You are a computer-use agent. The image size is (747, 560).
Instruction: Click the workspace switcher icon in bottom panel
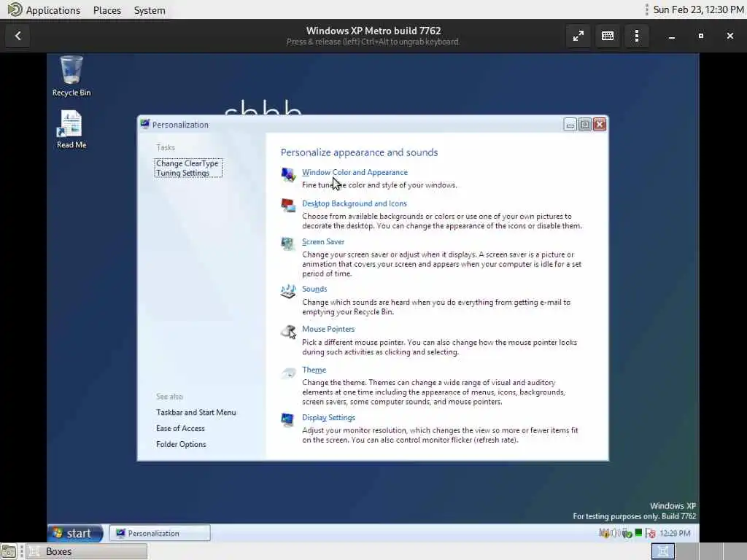tap(662, 551)
